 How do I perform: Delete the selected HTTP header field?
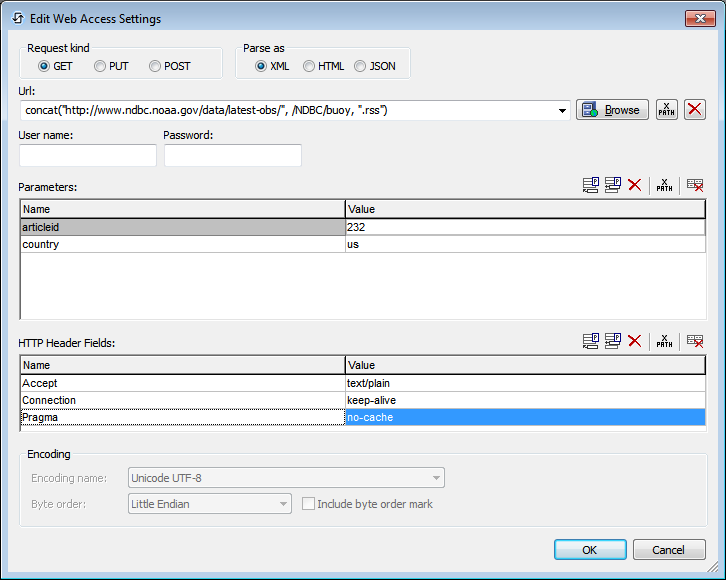click(x=634, y=341)
